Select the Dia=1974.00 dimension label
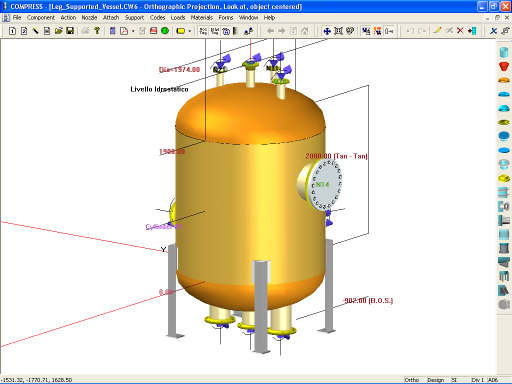Viewport: 512px width, 384px height. tap(179, 69)
